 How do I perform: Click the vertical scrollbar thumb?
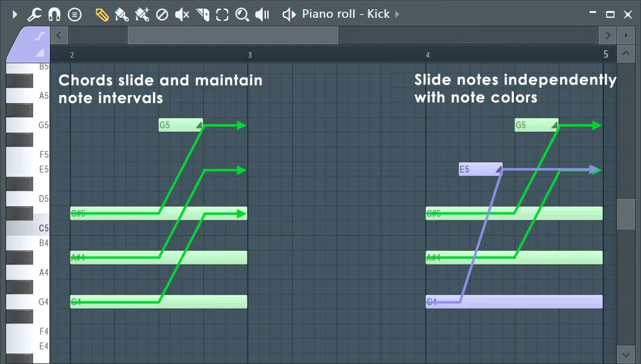pyautogui.click(x=626, y=214)
